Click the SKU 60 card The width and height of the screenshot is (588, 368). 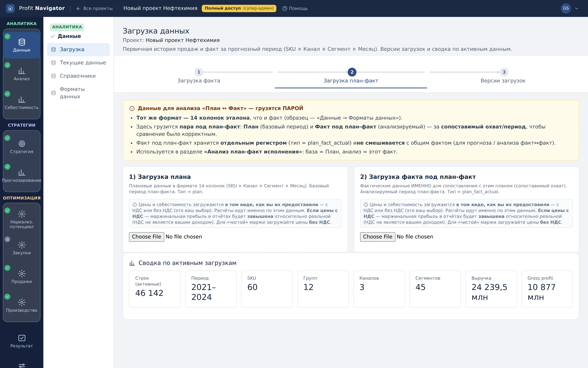(267, 289)
